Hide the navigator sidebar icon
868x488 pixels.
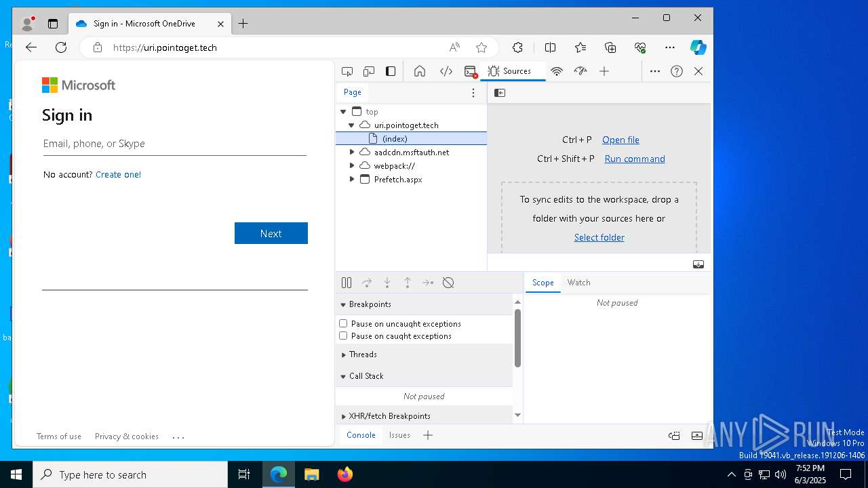click(500, 93)
